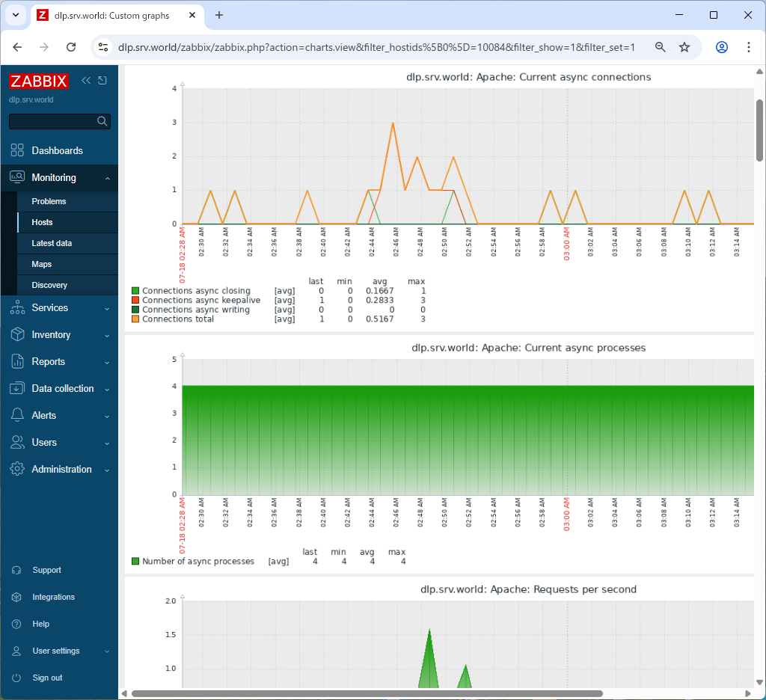Expand the Alerts menu chevron
766x700 pixels.
coord(108,417)
